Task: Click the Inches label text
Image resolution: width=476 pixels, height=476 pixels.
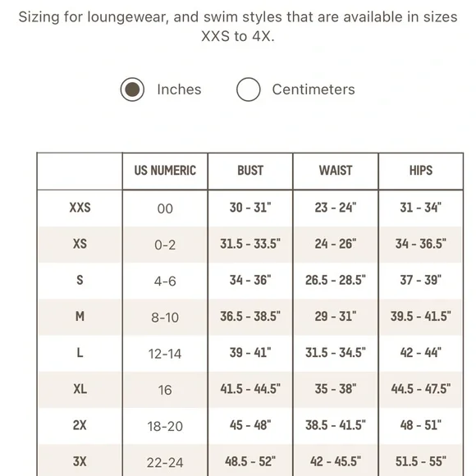Action: coord(179,89)
